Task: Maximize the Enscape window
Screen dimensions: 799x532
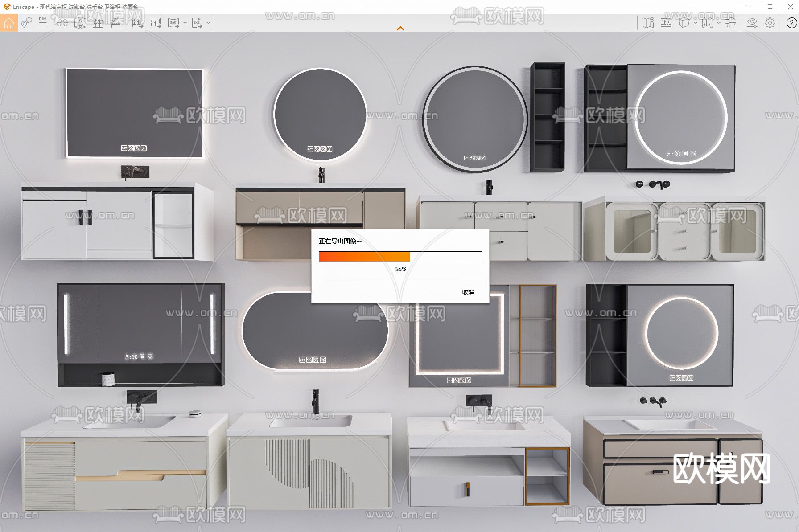Action: click(x=770, y=7)
